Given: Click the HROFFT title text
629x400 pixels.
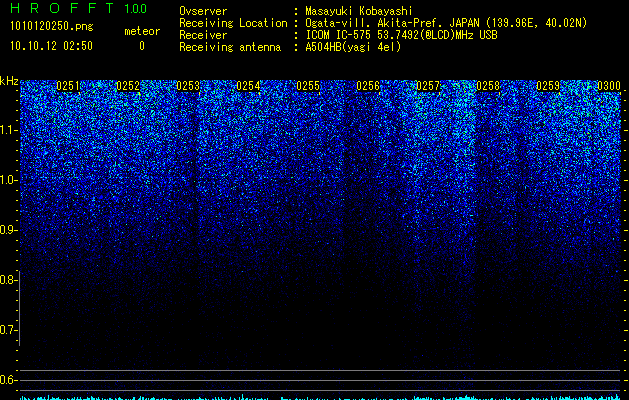Looking at the screenshot, I should (x=62, y=8).
